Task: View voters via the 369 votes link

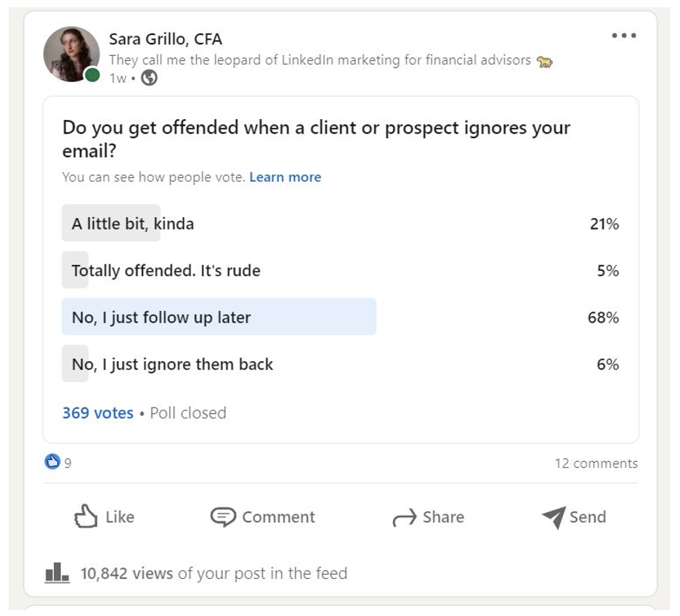Action: tap(97, 413)
